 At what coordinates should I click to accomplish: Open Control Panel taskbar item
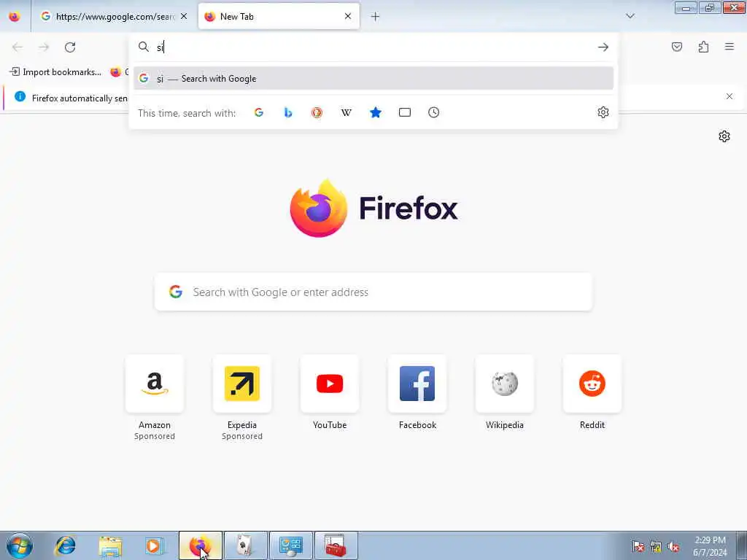point(291,545)
